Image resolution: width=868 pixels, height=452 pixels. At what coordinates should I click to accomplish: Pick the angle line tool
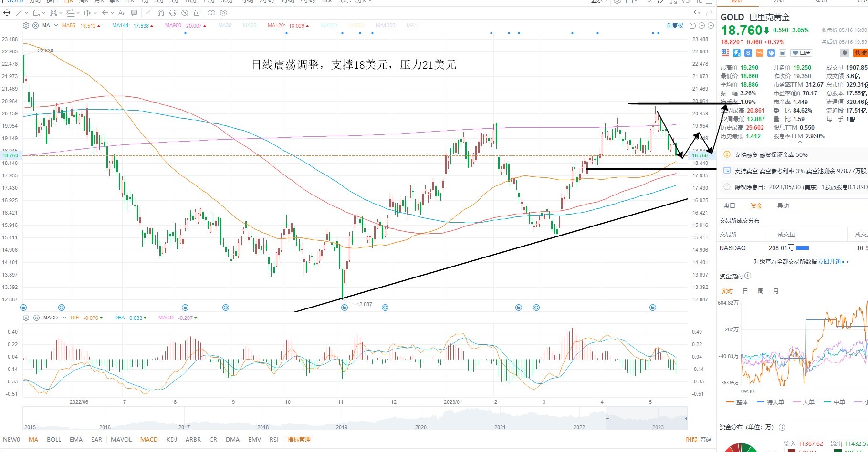coord(148,13)
